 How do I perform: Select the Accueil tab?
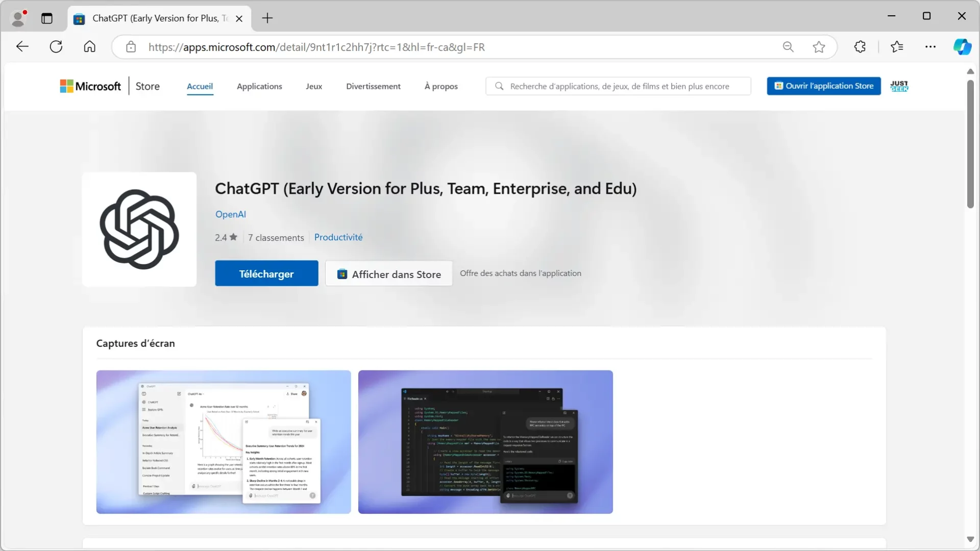pos(200,86)
